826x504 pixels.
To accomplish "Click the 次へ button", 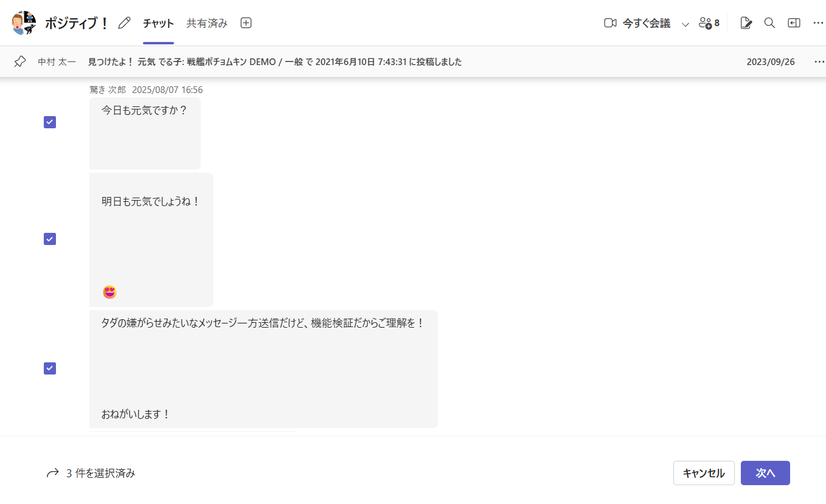I will click(765, 473).
